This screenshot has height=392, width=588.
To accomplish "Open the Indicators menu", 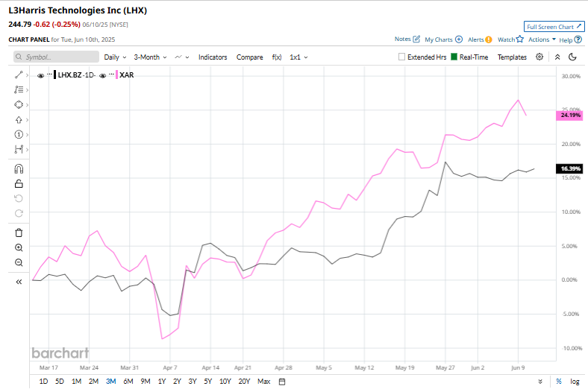I will 213,57.
